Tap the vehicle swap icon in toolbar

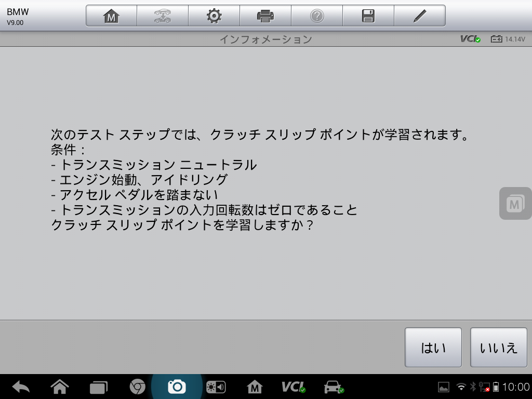pos(163,16)
